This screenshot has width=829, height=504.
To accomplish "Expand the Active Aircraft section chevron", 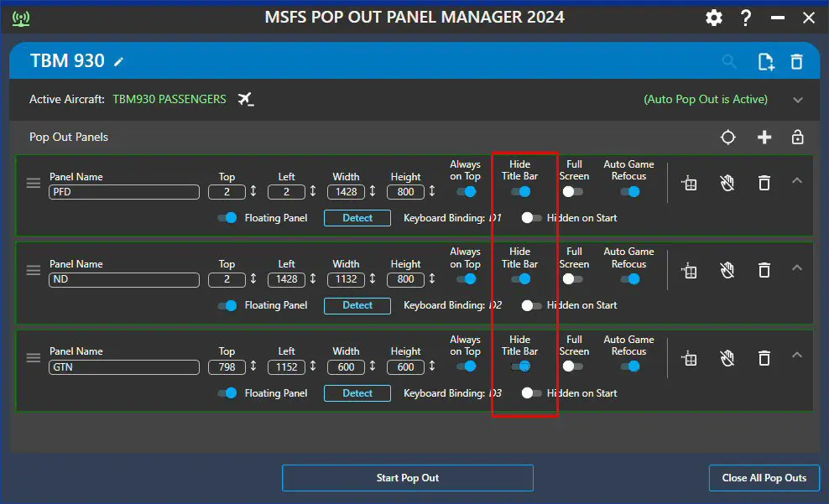I will tap(798, 100).
